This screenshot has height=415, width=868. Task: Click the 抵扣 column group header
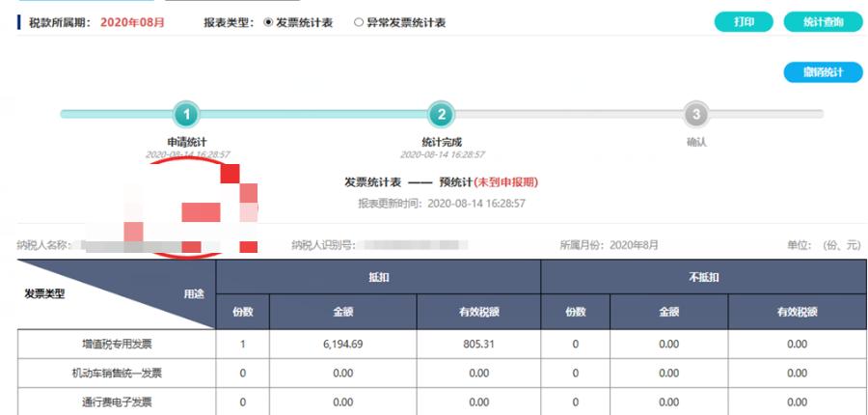point(378,277)
